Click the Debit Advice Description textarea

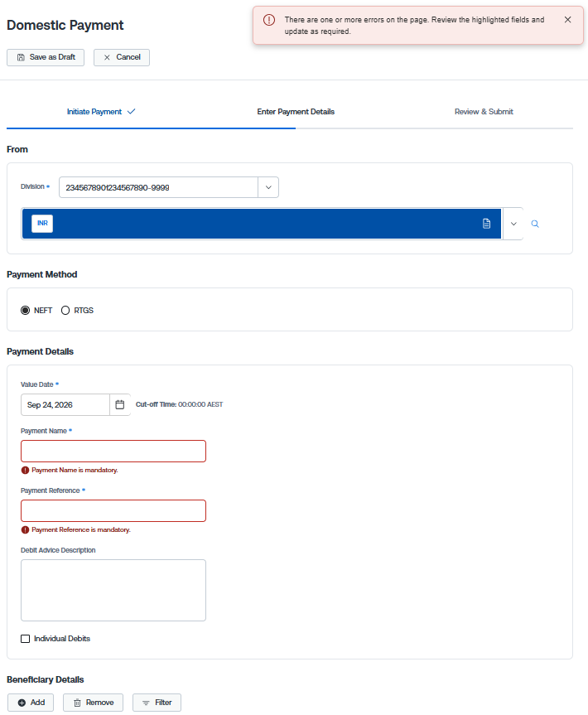113,591
